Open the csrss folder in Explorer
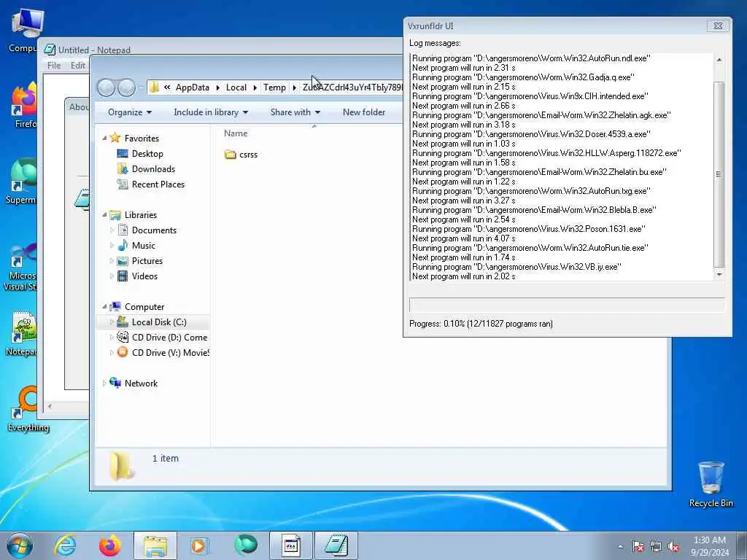747x560 pixels. coord(241,155)
